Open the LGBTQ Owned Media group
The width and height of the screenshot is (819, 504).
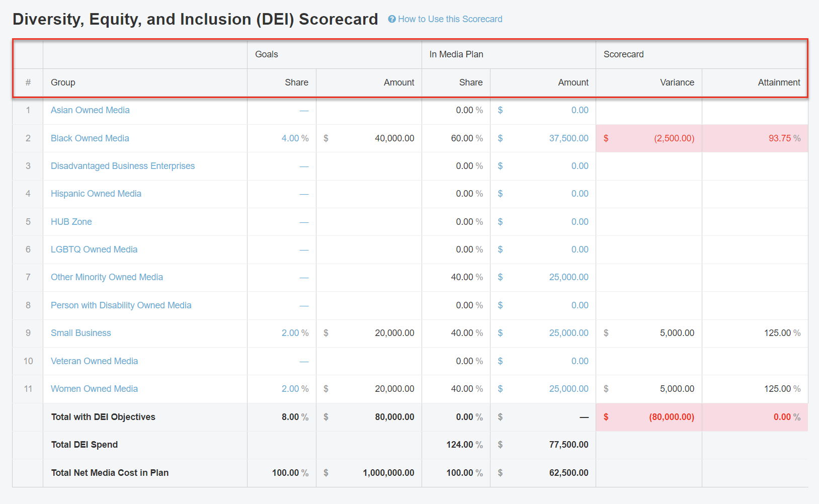coord(94,249)
